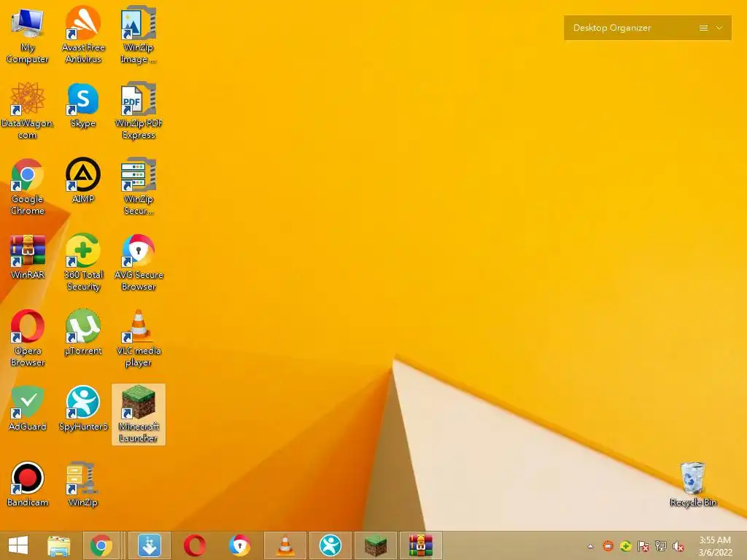Click the red circular tray icon
Viewport: 747px width, 560px height.
tap(608, 546)
